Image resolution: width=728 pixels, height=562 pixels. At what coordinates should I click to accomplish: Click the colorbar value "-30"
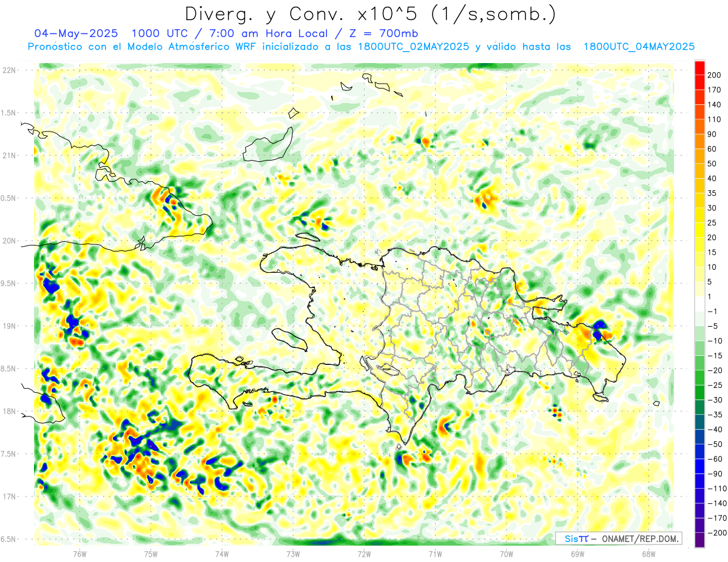coord(715,400)
